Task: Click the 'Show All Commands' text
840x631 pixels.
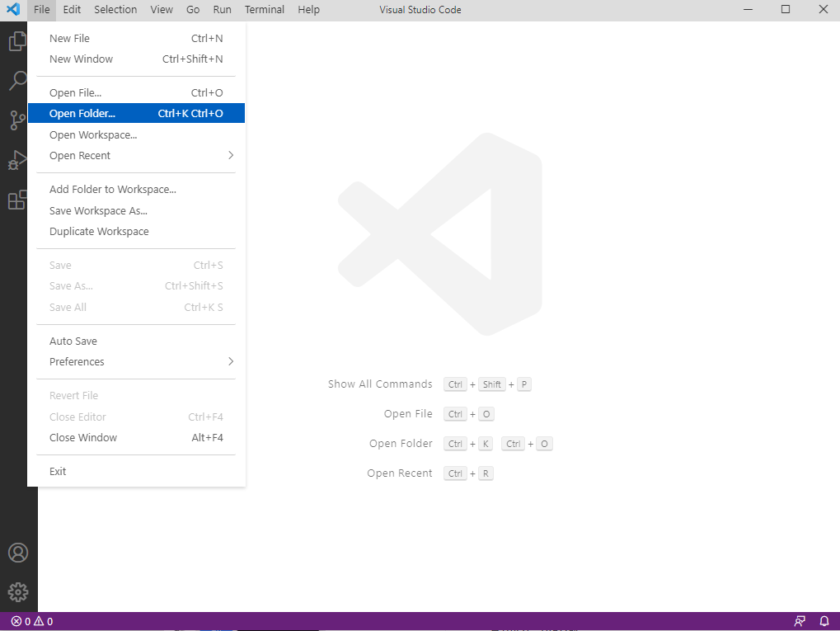Action: click(x=380, y=384)
